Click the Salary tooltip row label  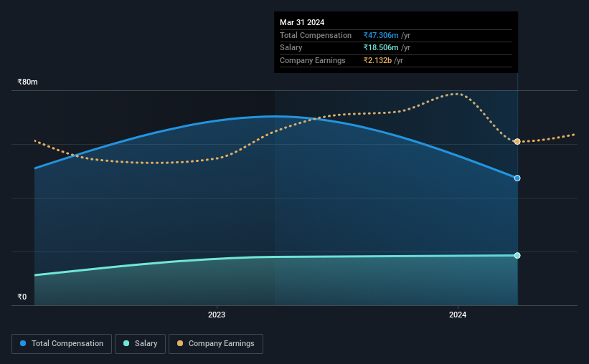point(291,48)
